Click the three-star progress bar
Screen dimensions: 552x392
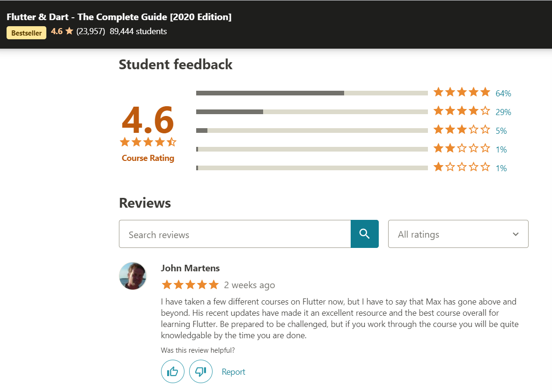coord(312,130)
